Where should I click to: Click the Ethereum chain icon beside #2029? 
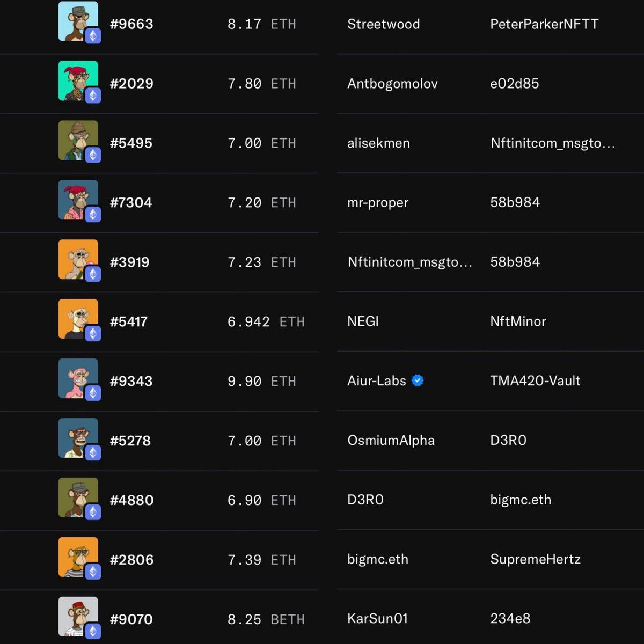(x=93, y=96)
